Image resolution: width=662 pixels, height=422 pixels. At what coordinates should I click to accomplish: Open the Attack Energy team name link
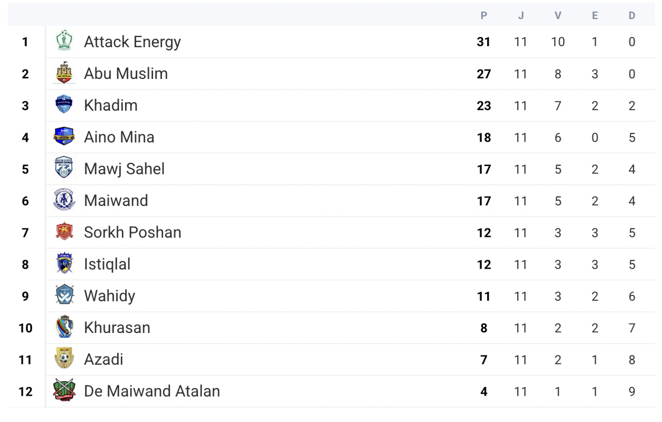(132, 42)
